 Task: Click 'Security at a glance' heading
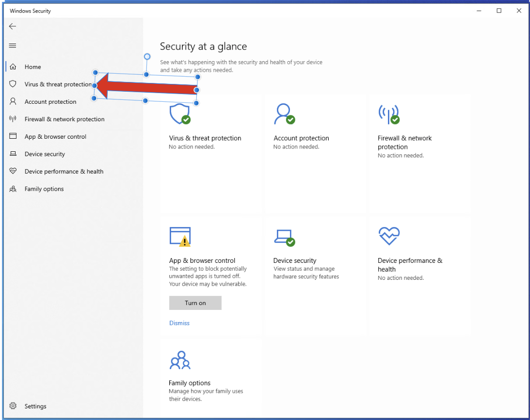pos(203,47)
